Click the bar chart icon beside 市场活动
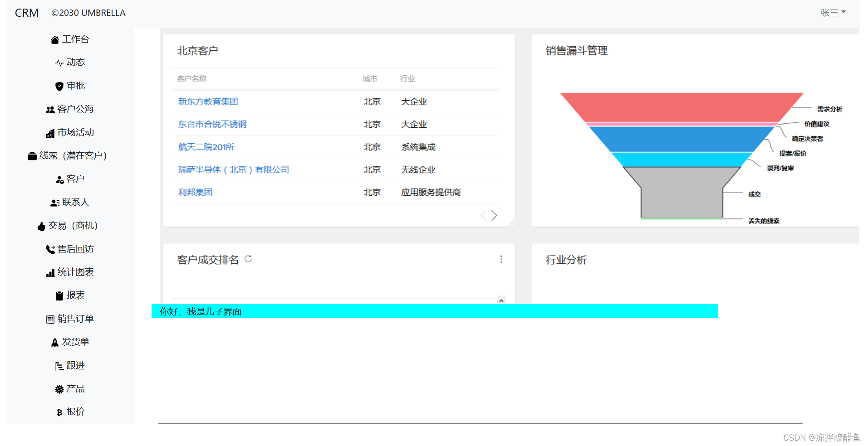This screenshot has height=446, width=868. tap(50, 133)
